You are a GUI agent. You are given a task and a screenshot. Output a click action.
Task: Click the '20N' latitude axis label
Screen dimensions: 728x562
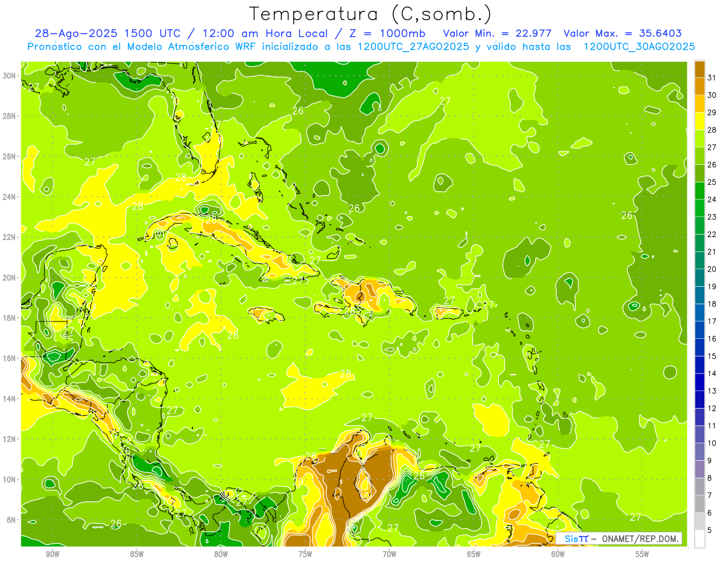[10, 278]
